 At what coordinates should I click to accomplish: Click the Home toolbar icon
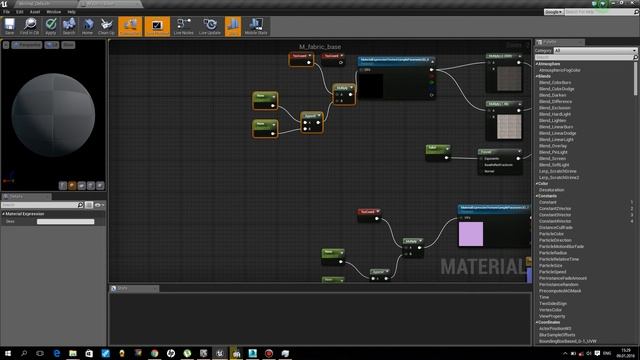pyautogui.click(x=87, y=26)
